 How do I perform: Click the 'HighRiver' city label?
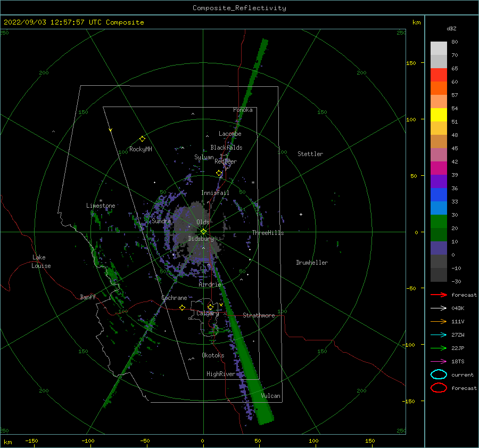[221, 374]
